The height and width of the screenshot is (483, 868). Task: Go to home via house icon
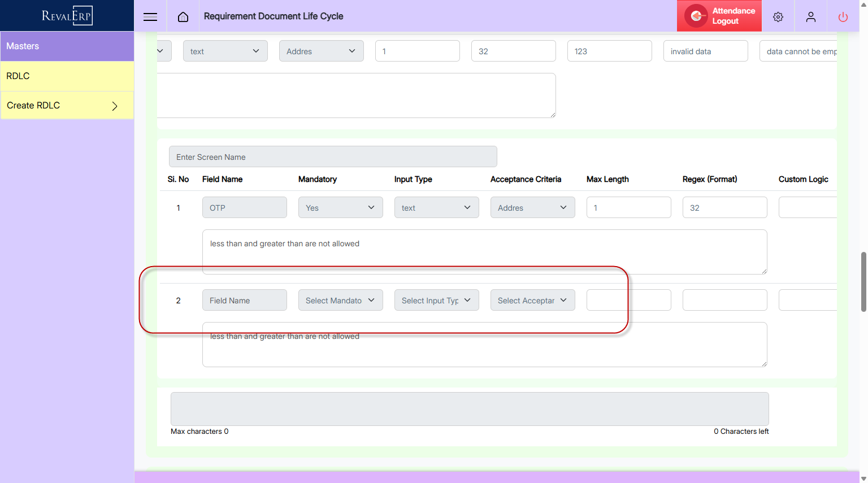pos(183,17)
